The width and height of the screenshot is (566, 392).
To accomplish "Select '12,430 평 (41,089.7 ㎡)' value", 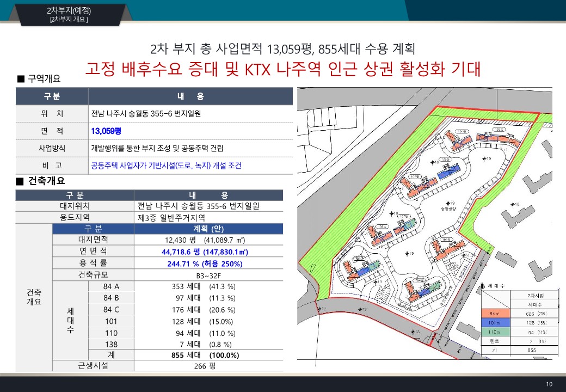I will click(205, 240).
